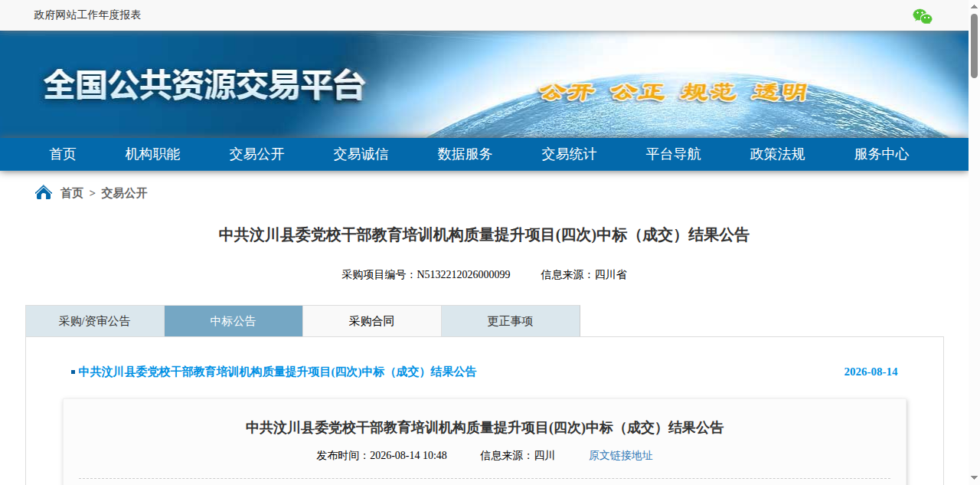The height and width of the screenshot is (485, 980).
Task: Click 首页 breadcrumb link
Action: 72,193
